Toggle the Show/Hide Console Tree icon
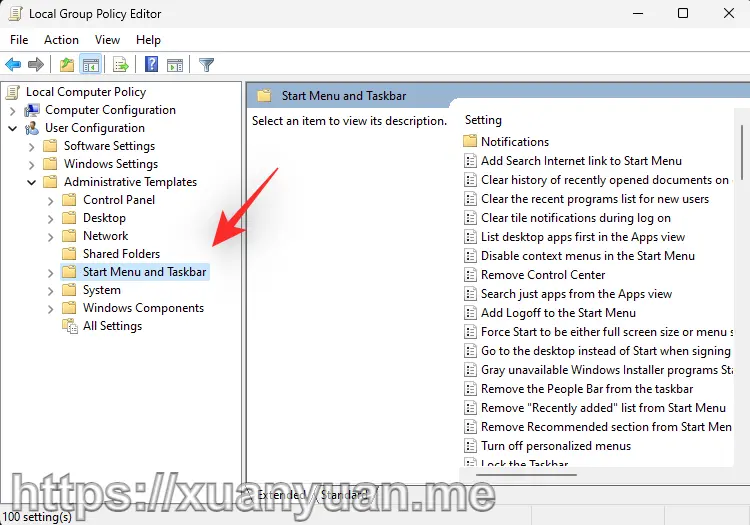This screenshot has height=525, width=750. click(91, 65)
